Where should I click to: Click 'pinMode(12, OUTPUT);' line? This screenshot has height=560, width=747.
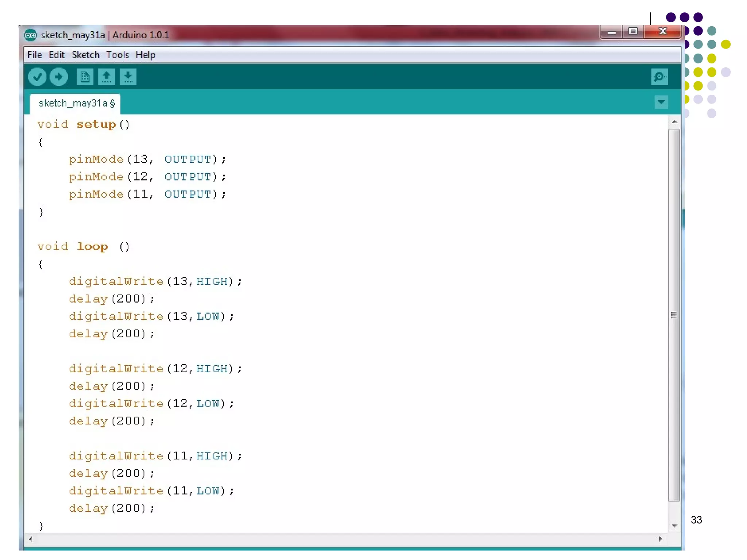click(148, 177)
